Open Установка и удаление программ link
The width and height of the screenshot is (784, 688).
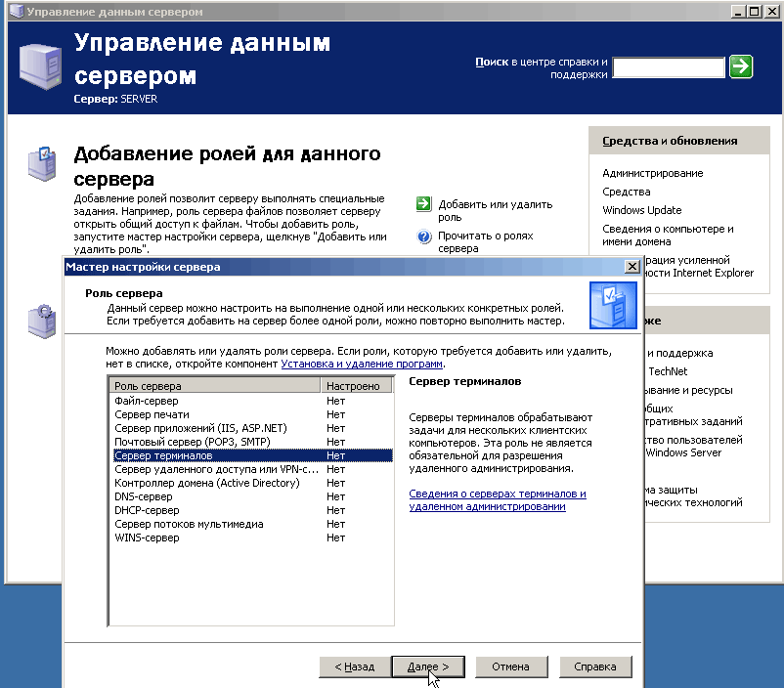coord(362,364)
